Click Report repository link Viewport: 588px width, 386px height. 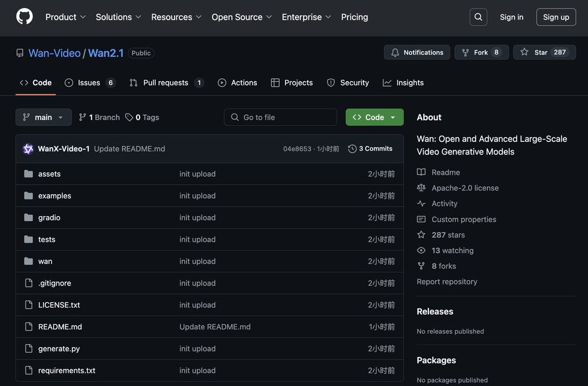tap(447, 281)
